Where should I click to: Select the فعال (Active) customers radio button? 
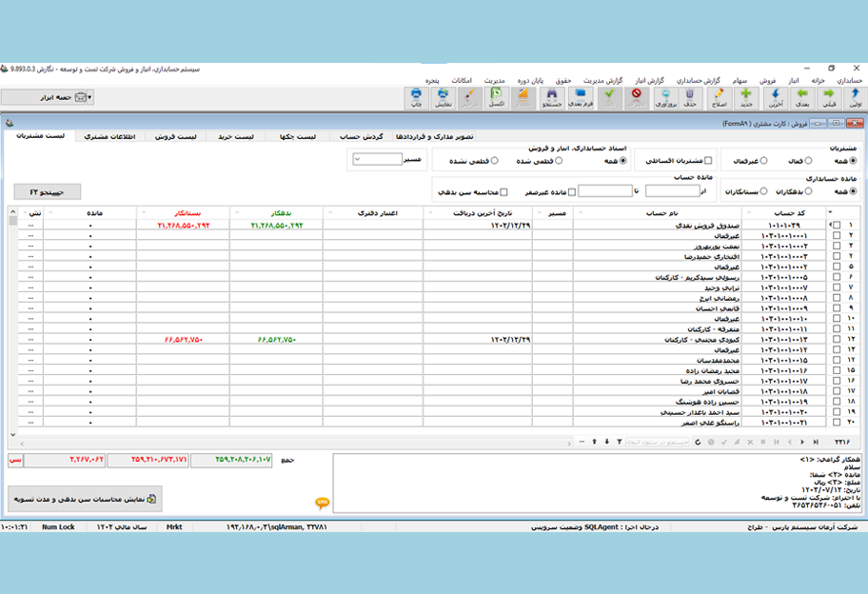pos(808,161)
